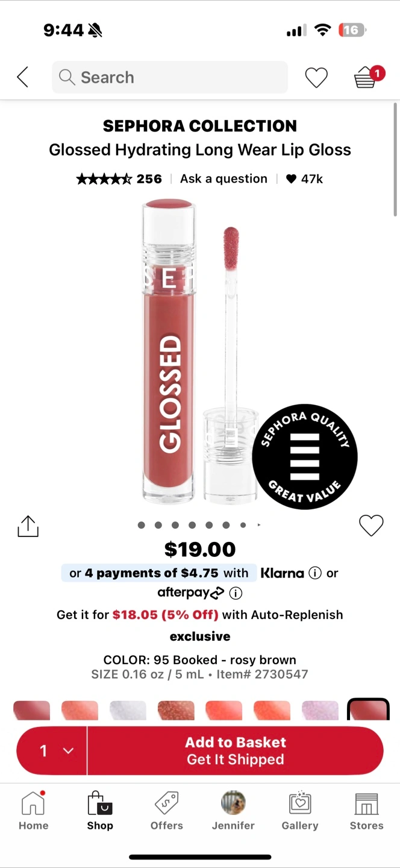Open Klarna info icon

click(x=314, y=573)
